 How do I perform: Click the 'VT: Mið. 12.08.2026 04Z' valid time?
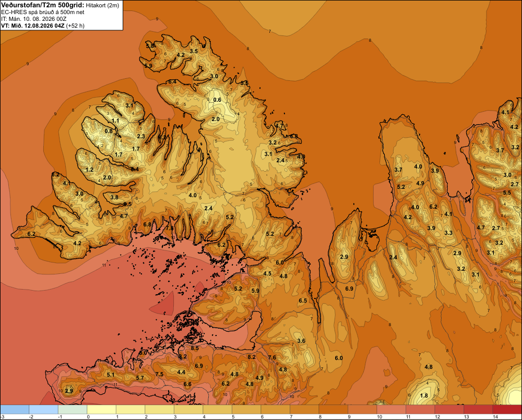tap(33, 26)
